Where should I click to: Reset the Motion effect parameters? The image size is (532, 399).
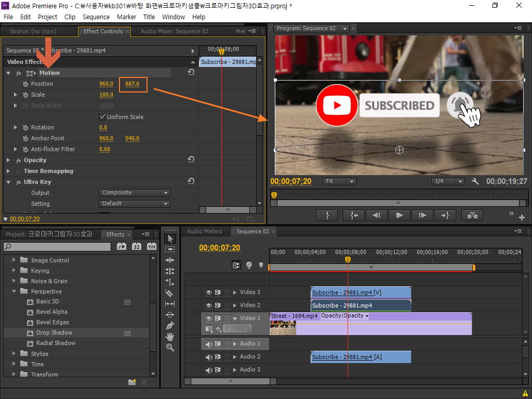[191, 72]
